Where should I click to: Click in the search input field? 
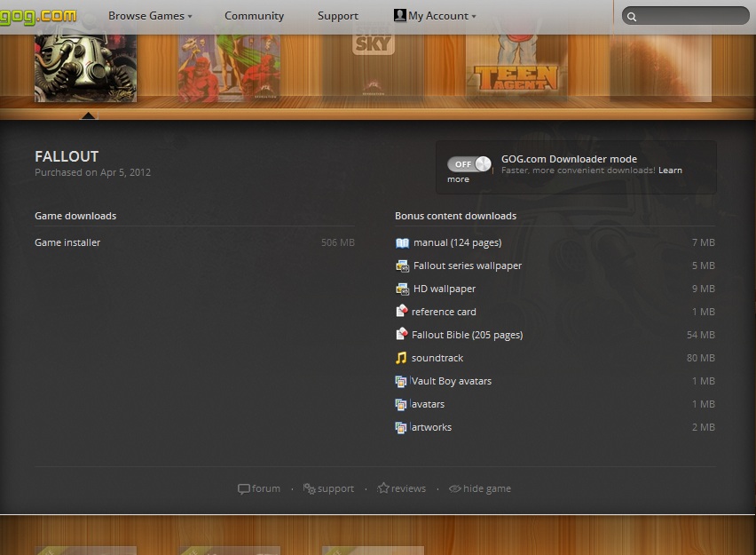coord(686,16)
